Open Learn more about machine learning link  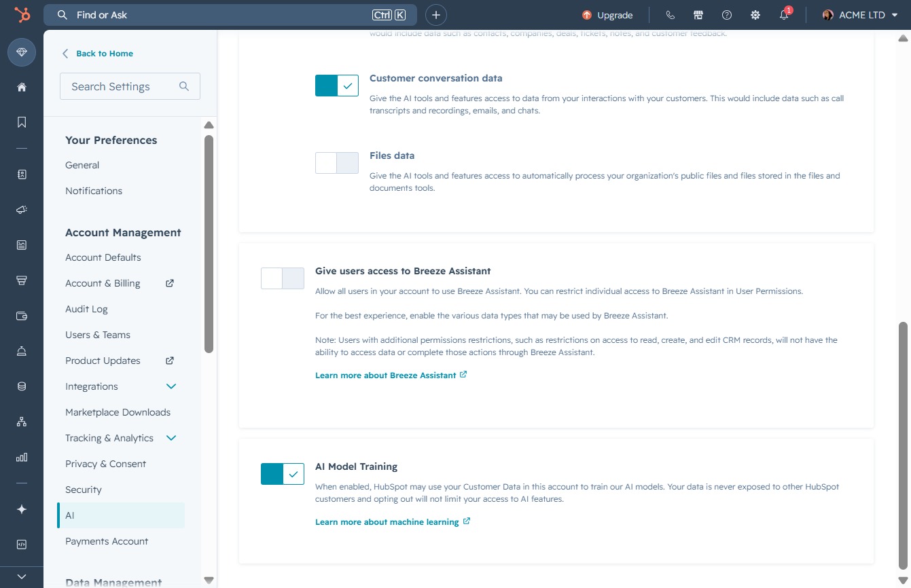[392, 522]
